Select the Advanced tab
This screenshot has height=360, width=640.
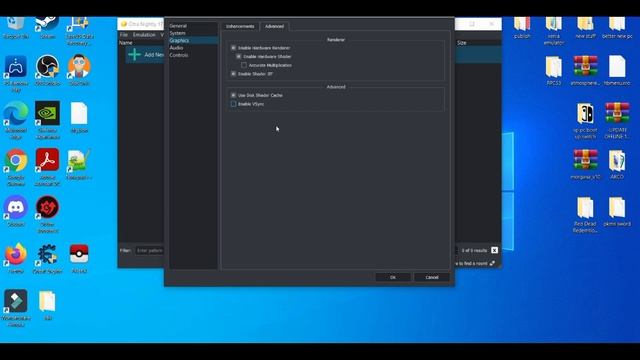pos(274,26)
